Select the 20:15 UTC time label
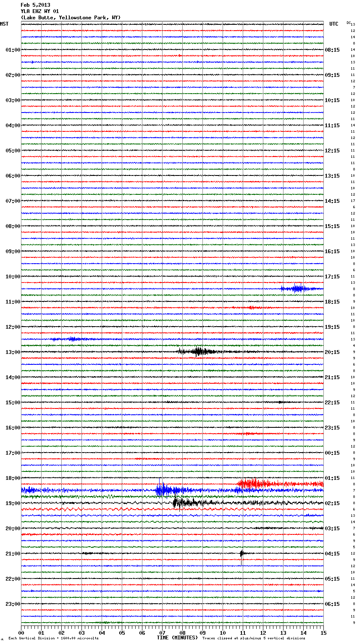The width and height of the screenshot is (357, 644). (332, 352)
